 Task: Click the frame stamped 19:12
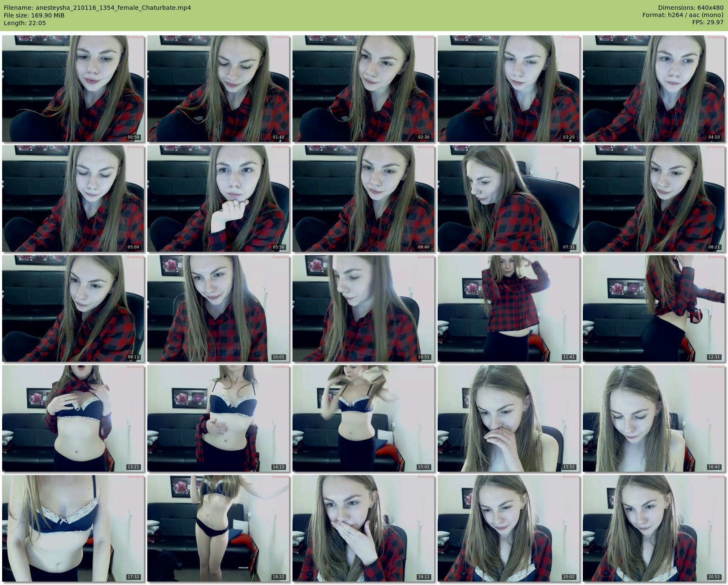[x=364, y=528]
